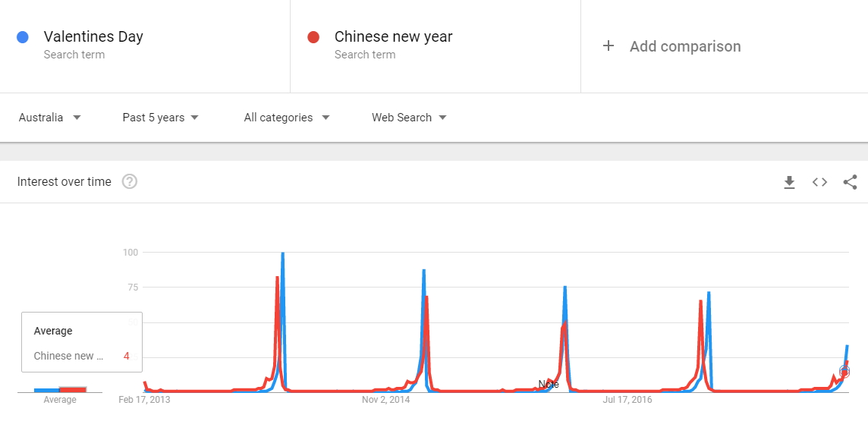Image resolution: width=868 pixels, height=440 pixels.
Task: Open the All categories dropdown
Action: click(287, 118)
